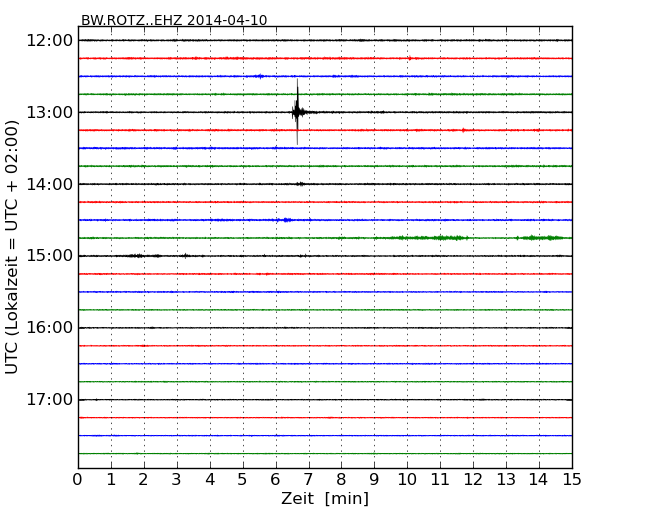Click the 13:00 time label
Viewport: 650px width, 520px height.
pyautogui.click(x=50, y=112)
